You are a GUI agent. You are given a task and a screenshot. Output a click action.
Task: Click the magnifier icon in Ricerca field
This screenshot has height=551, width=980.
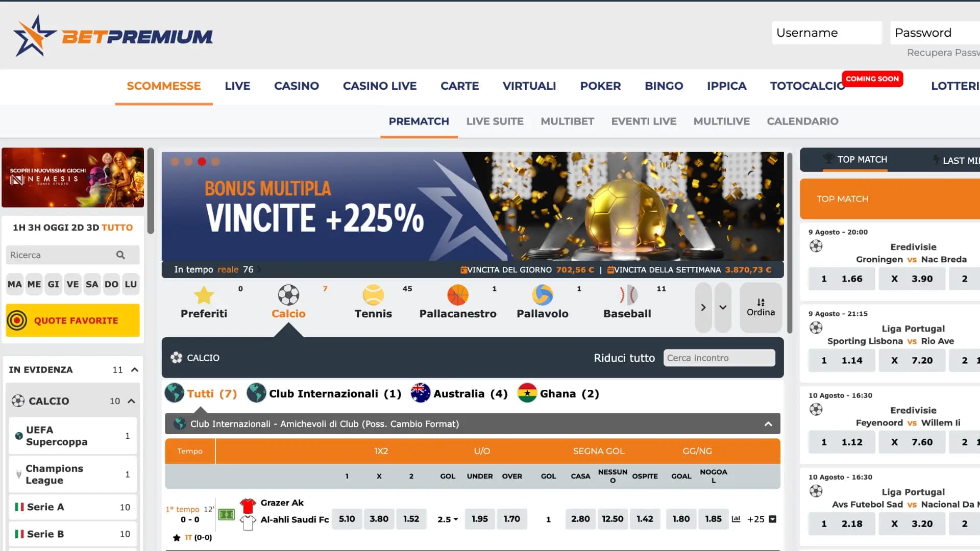[120, 255]
